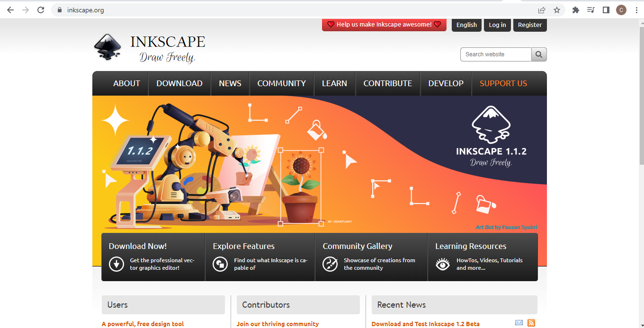Click A powerful, free design tool link
This screenshot has height=328, width=644.
coord(143,324)
